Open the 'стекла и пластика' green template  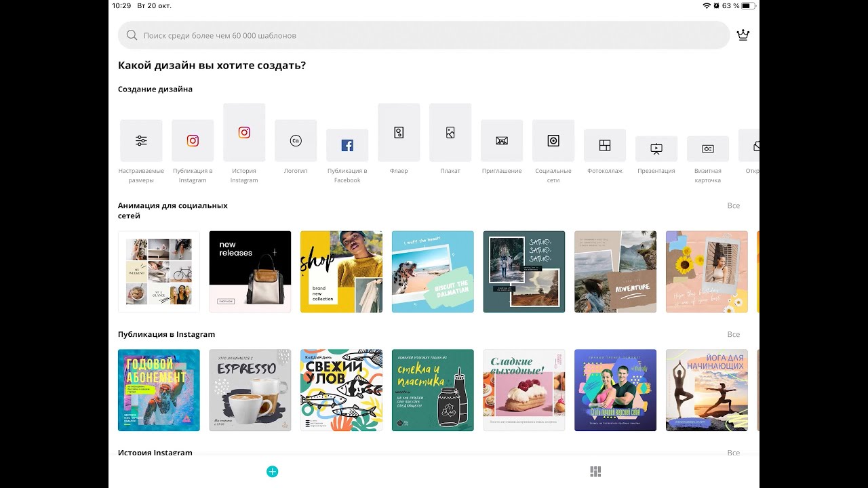pyautogui.click(x=433, y=390)
